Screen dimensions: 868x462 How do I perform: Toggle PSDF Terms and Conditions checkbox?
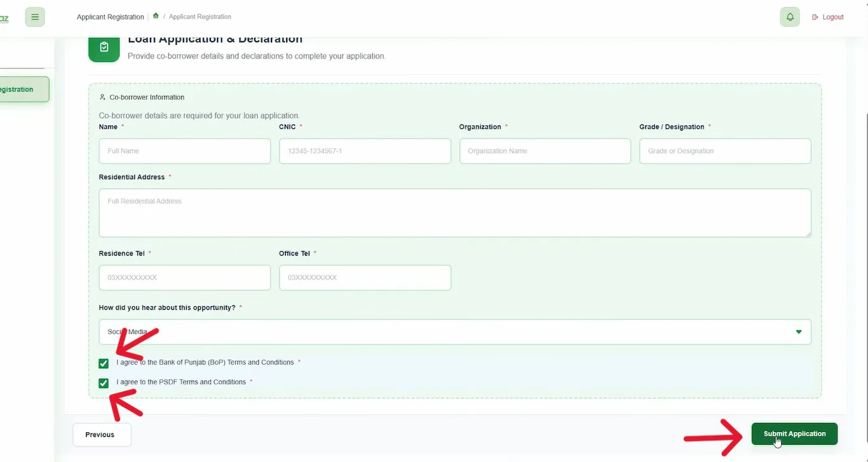click(104, 383)
